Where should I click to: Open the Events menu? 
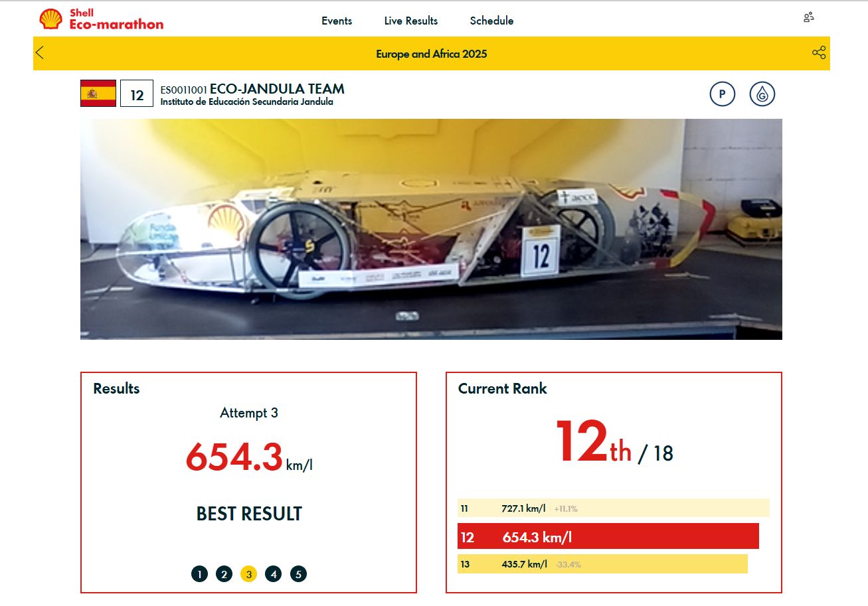coord(337,21)
